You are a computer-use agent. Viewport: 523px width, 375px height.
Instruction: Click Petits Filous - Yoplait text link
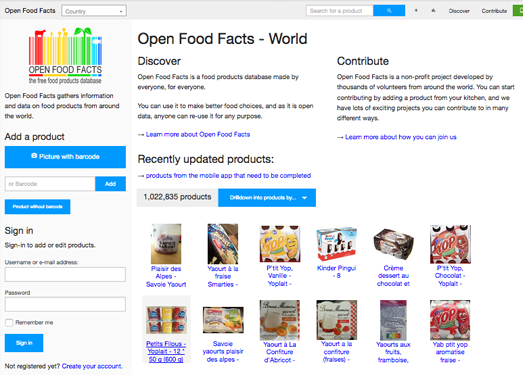[x=166, y=351]
